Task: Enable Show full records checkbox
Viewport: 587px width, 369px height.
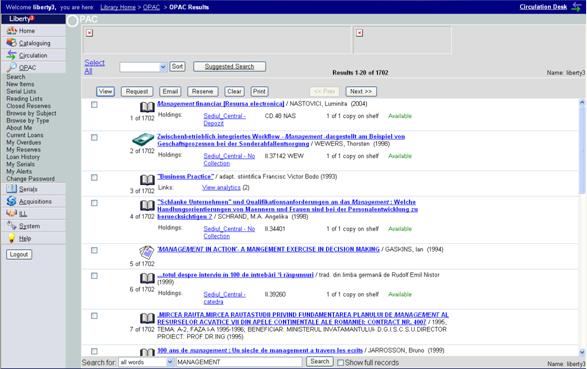Action: pos(340,363)
